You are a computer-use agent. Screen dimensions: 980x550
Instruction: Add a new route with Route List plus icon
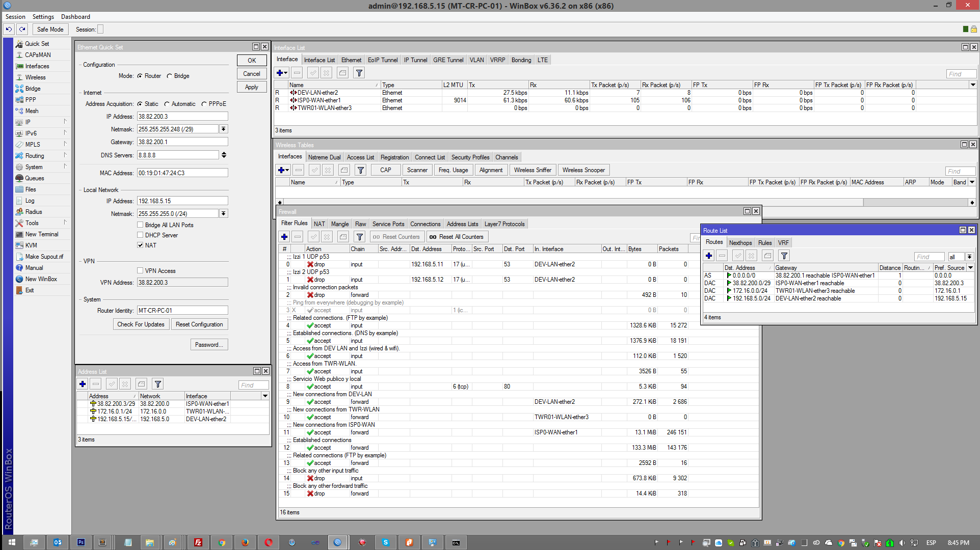(x=708, y=256)
